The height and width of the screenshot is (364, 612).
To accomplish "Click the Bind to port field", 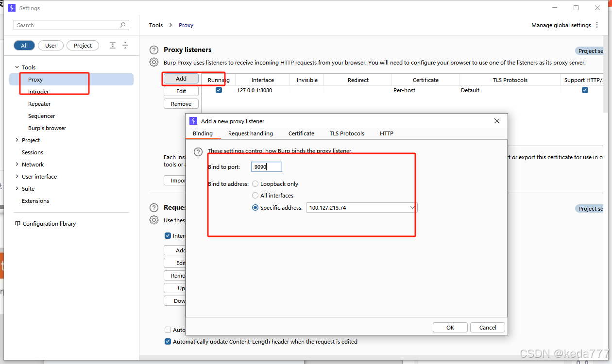I will click(x=267, y=167).
